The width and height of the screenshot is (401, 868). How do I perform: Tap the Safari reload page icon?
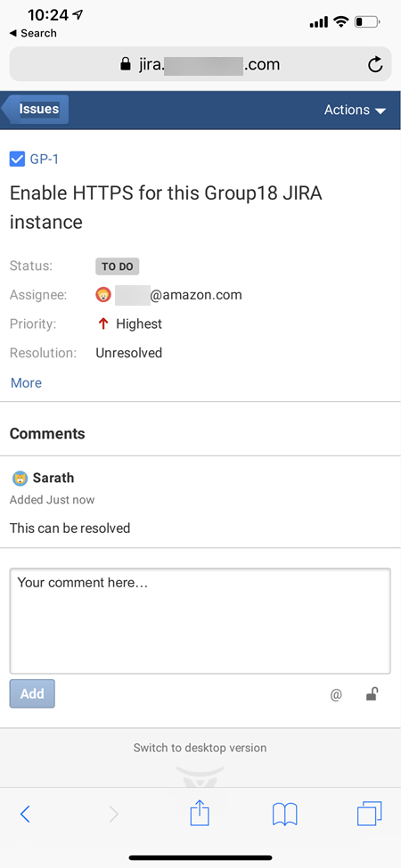tap(375, 65)
